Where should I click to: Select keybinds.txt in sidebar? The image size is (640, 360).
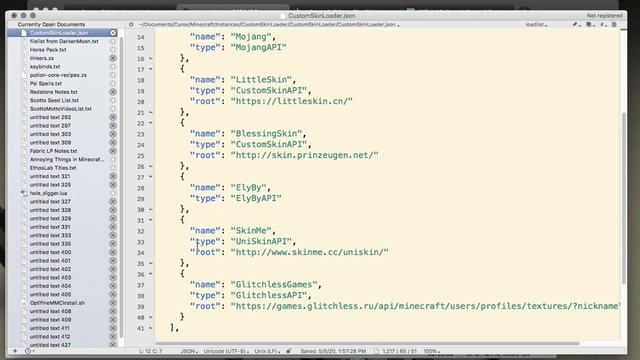pyautogui.click(x=45, y=67)
